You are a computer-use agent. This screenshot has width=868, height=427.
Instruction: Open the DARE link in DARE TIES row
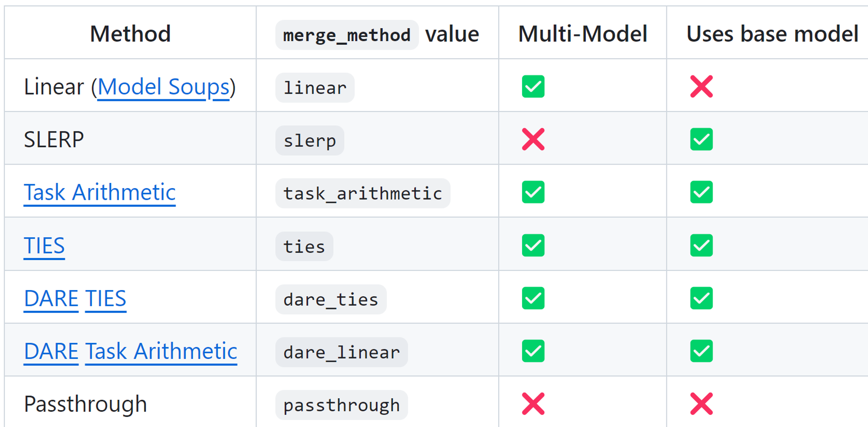(51, 299)
